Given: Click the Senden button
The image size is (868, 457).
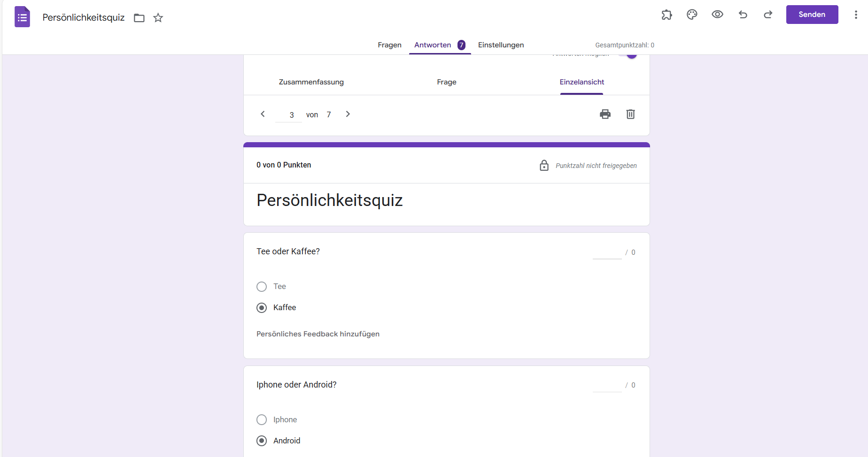Looking at the screenshot, I should [x=812, y=15].
